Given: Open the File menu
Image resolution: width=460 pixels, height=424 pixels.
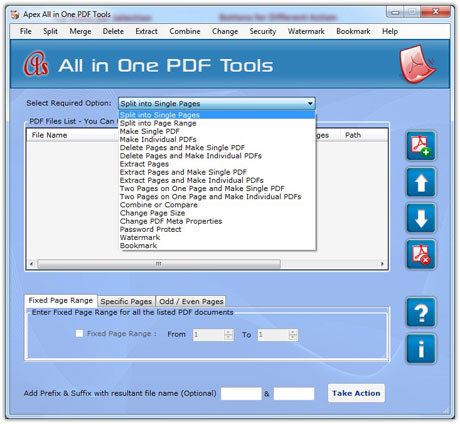Looking at the screenshot, I should [26, 31].
